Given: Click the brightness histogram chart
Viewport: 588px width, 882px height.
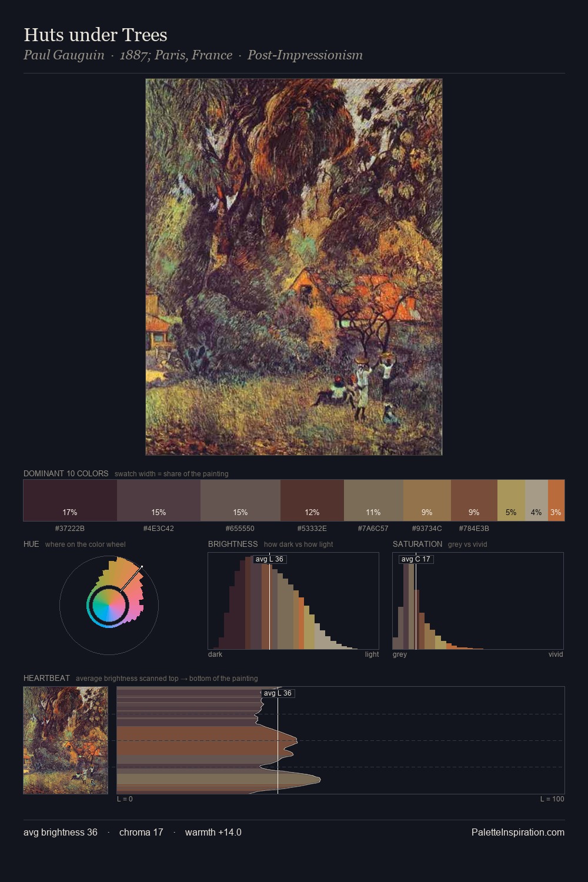Looking at the screenshot, I should [293, 601].
